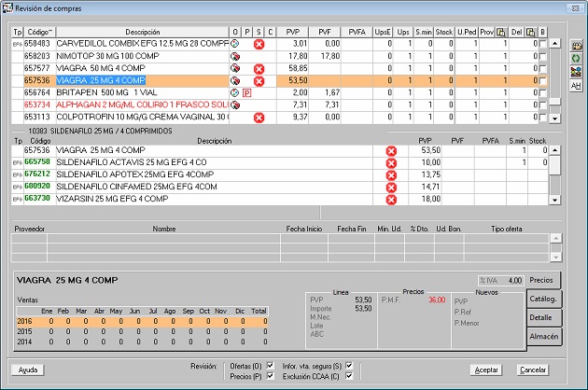The height and width of the screenshot is (390, 588).
Task: Click scroll up arrow of equivalents table
Action: coord(555,150)
